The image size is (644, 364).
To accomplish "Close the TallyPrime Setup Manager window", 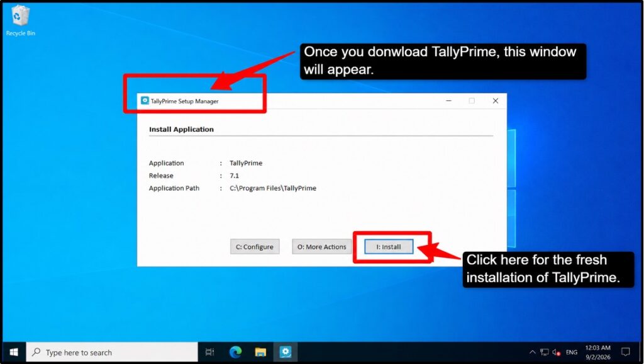I will [x=496, y=101].
